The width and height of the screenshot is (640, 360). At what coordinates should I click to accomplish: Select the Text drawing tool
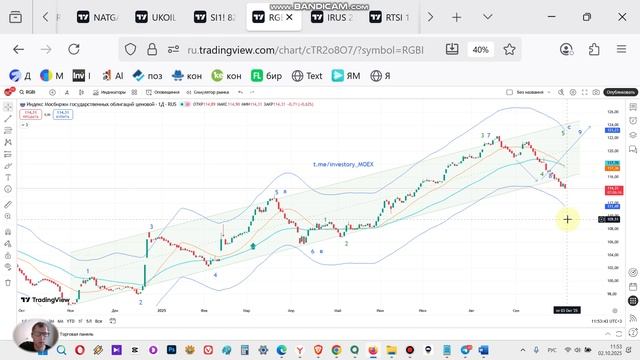pyautogui.click(x=8, y=178)
